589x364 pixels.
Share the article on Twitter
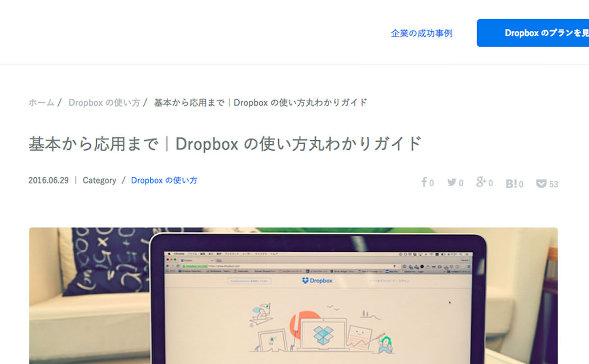pos(452,182)
